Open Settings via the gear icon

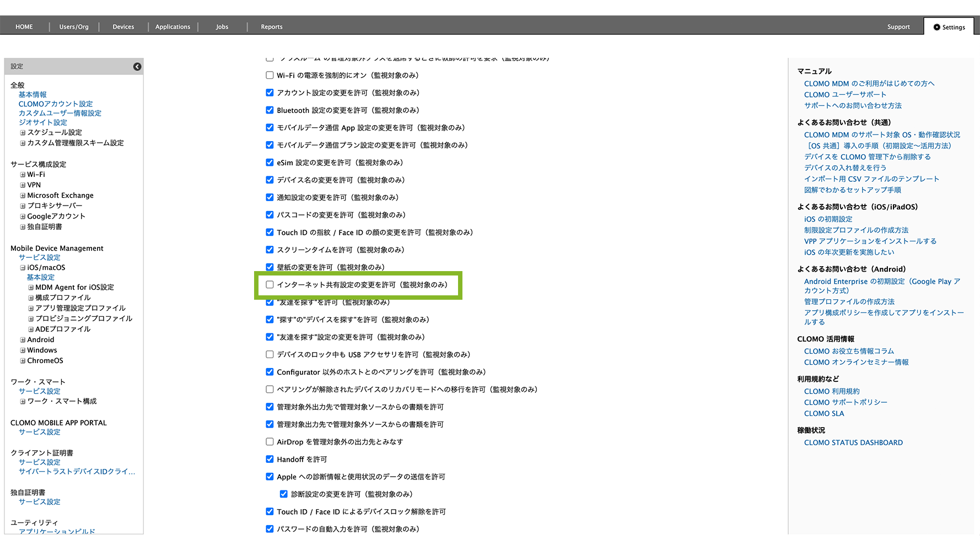click(x=936, y=27)
